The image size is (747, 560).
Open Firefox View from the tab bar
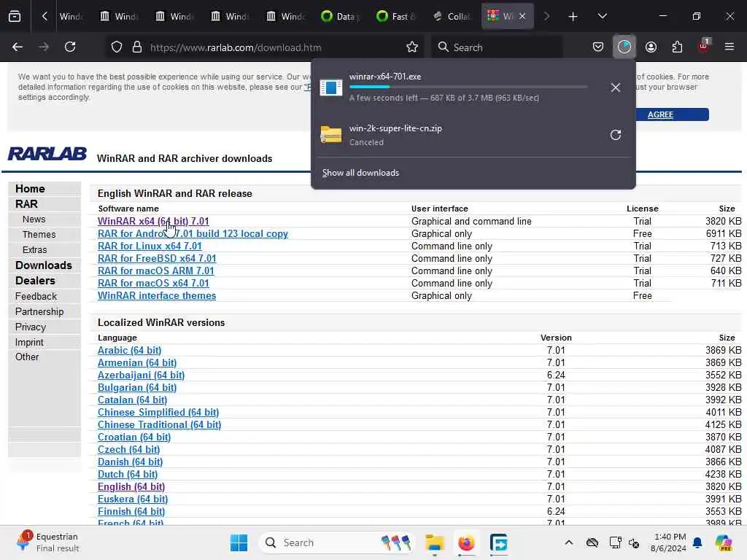pyautogui.click(x=15, y=16)
